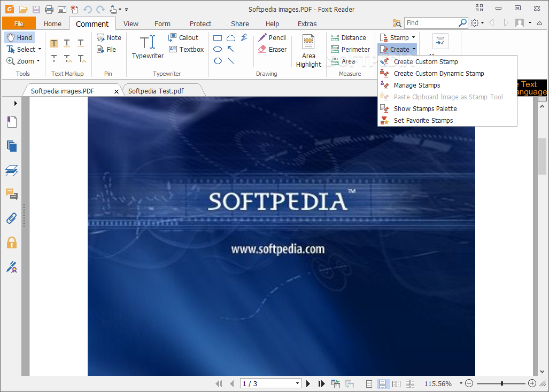Select Show Stamps Palette entry
The image size is (549, 392).
coord(447,109)
